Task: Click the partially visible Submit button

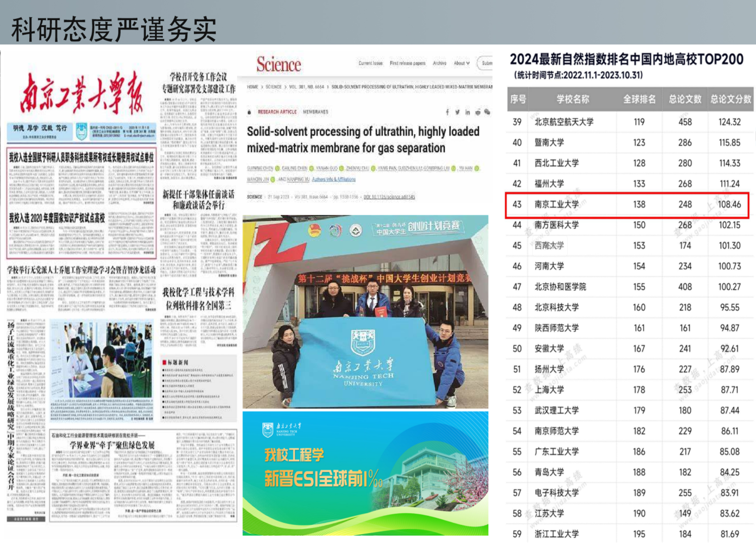Action: coord(485,63)
